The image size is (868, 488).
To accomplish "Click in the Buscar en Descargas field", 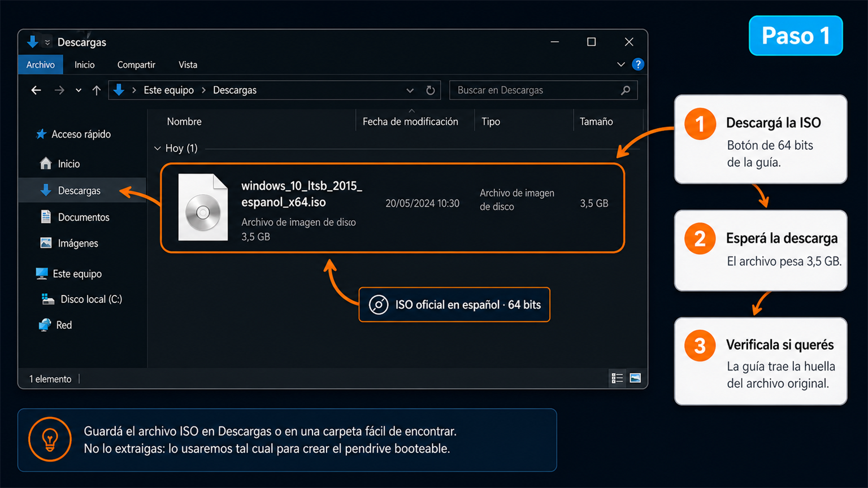I will [x=543, y=90].
